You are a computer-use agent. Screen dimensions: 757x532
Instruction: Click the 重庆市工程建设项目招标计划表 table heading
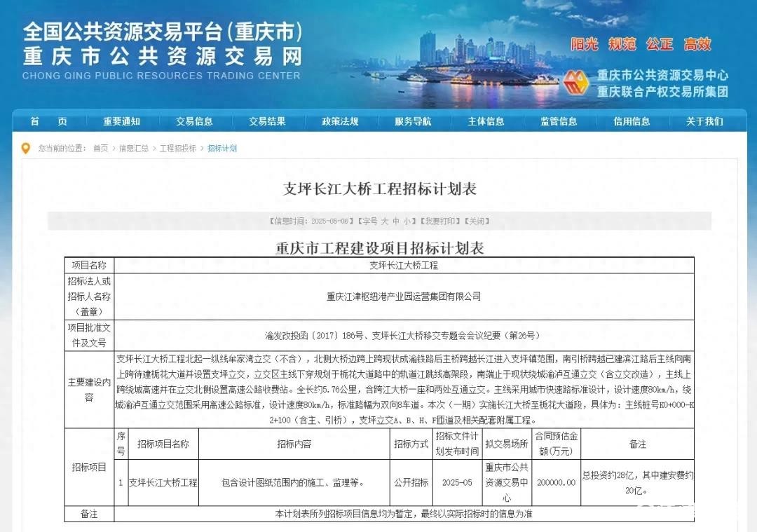pyautogui.click(x=380, y=248)
